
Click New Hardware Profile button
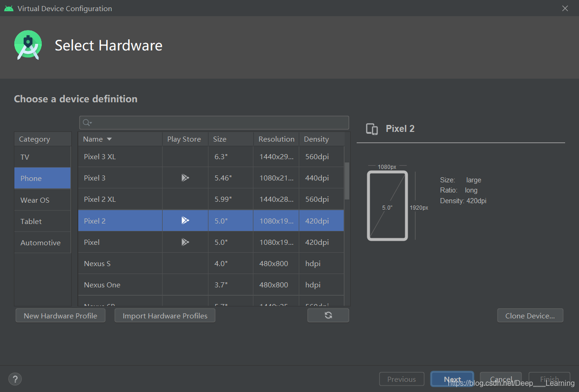coord(60,316)
